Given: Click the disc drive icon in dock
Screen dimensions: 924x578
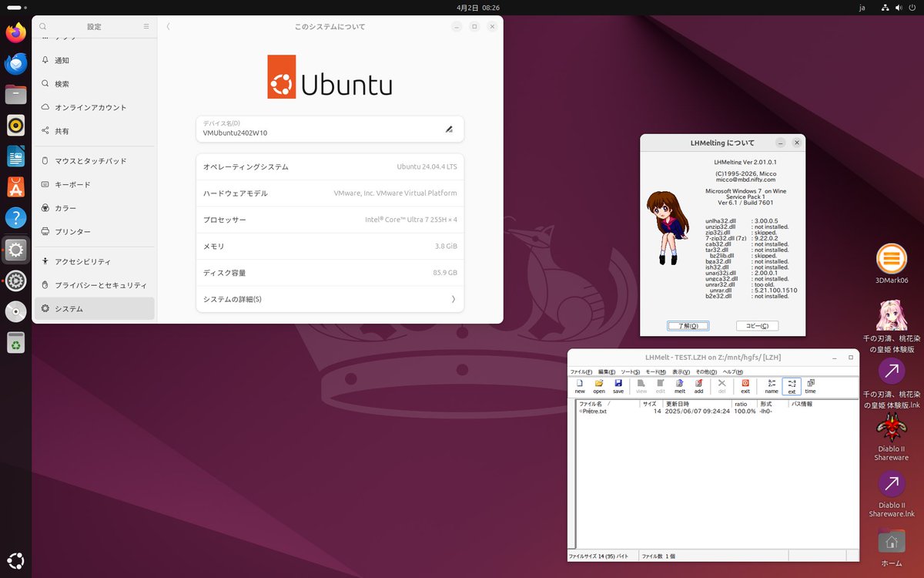Looking at the screenshot, I should (x=15, y=311).
